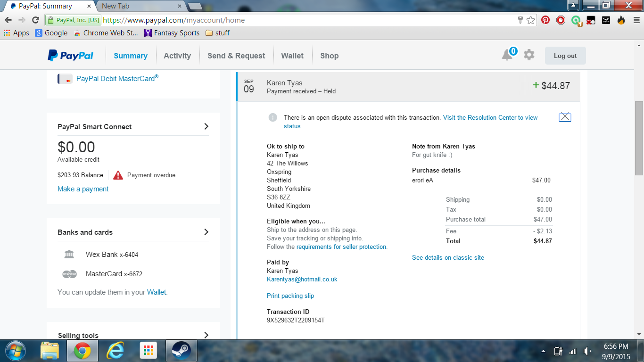644x362 pixels.
Task: Click the Make a payment link
Action: [83, 189]
